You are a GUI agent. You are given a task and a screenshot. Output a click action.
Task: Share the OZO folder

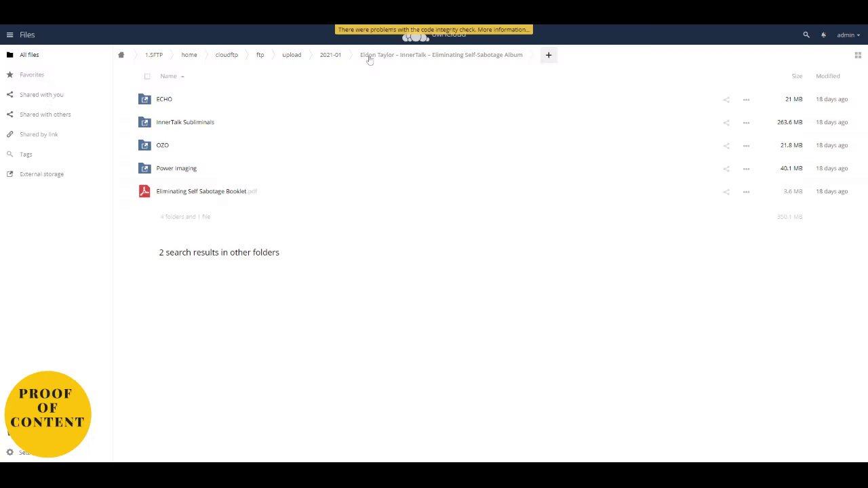point(726,146)
